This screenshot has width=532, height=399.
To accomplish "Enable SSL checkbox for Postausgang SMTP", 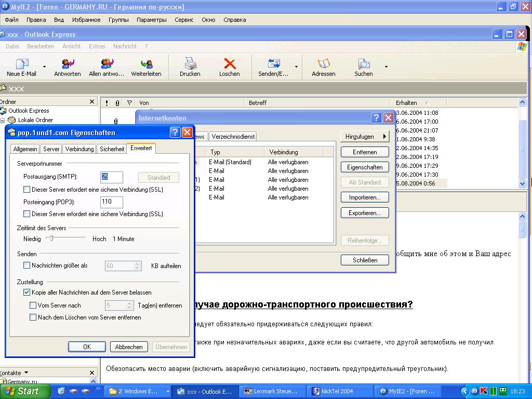I will coord(26,189).
